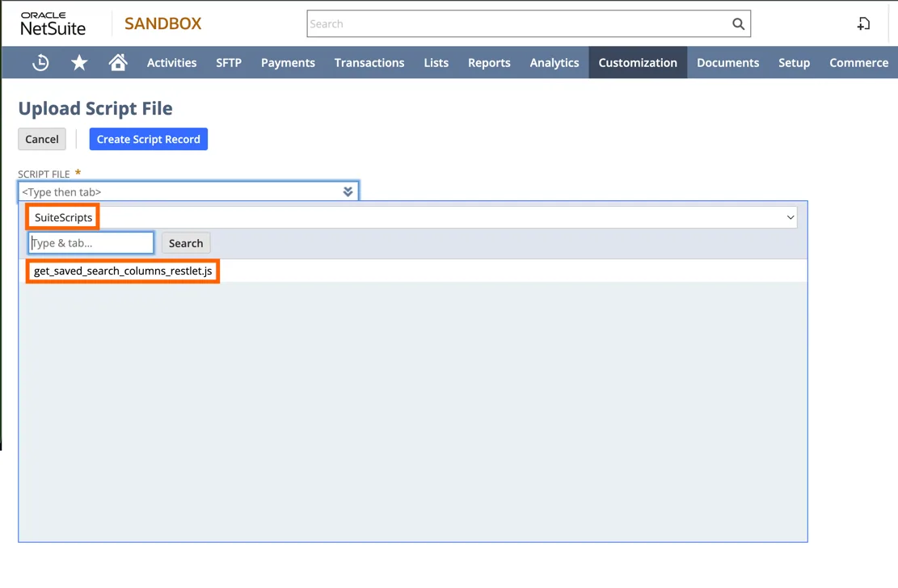Click the search magnifier icon
The width and height of the screenshot is (898, 588).
[738, 24]
